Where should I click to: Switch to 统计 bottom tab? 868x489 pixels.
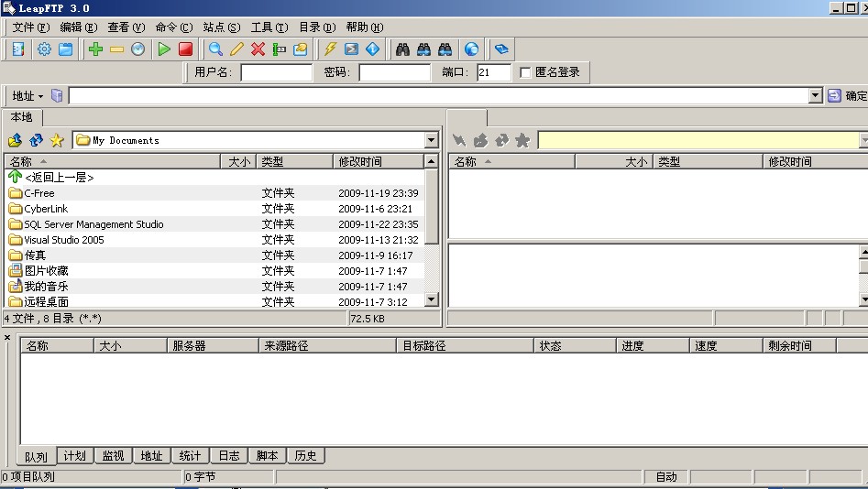pos(191,455)
